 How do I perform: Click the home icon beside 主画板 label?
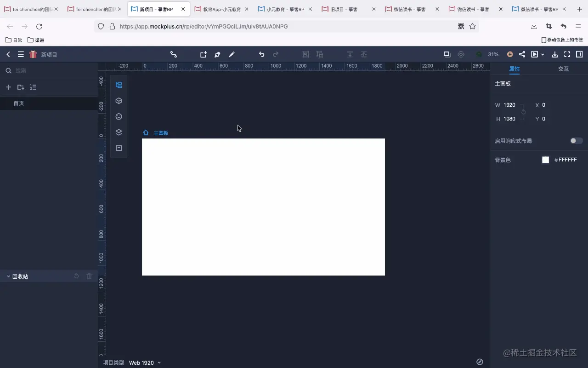click(146, 132)
